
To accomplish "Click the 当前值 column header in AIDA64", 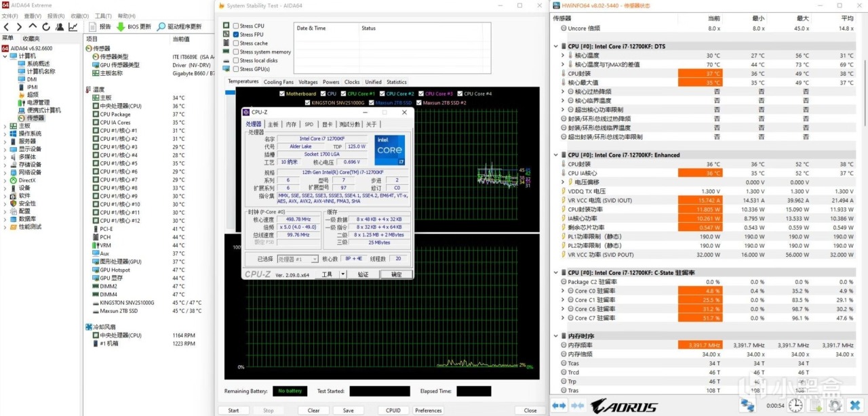I will coord(181,39).
